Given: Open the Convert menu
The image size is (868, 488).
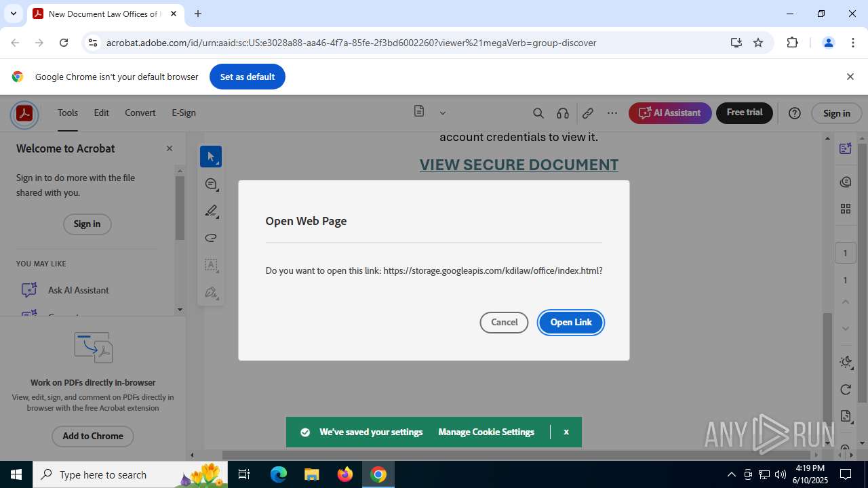Looking at the screenshot, I should click(x=140, y=113).
